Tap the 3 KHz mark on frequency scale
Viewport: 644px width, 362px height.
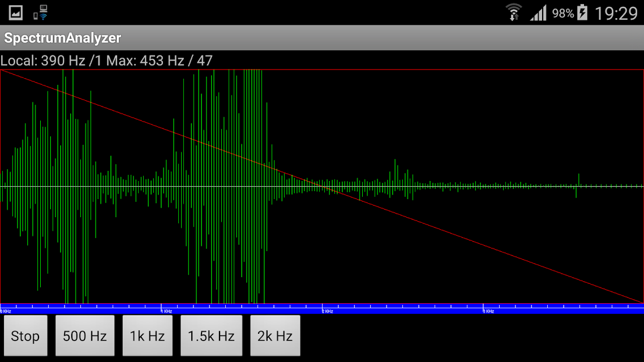[488, 311]
